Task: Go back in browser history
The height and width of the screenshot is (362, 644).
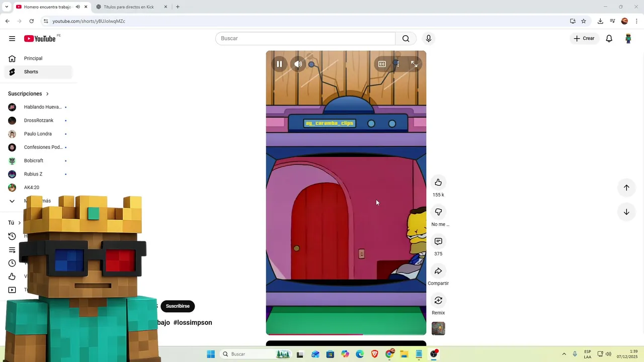Action: point(7,21)
